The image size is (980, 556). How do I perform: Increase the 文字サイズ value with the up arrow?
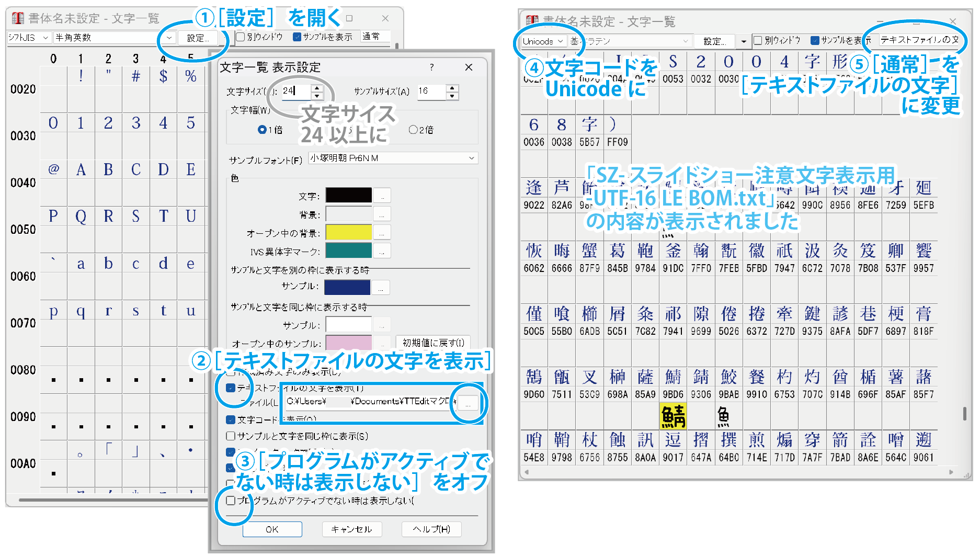pyautogui.click(x=317, y=88)
